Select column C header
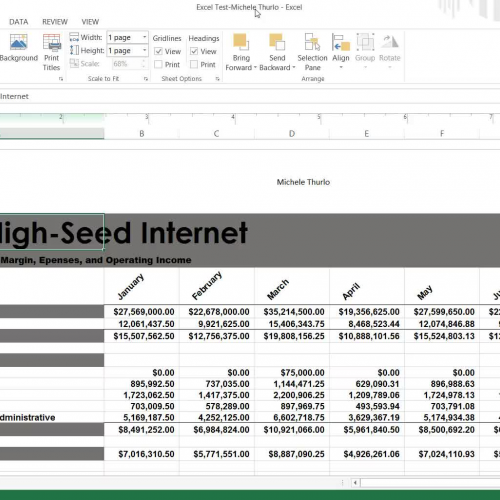The height and width of the screenshot is (500, 500). (217, 134)
